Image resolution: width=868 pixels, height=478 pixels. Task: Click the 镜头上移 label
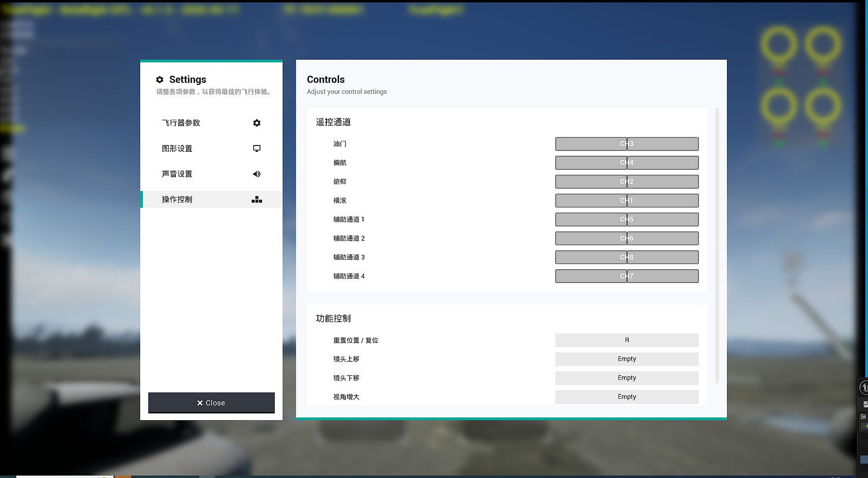point(346,359)
